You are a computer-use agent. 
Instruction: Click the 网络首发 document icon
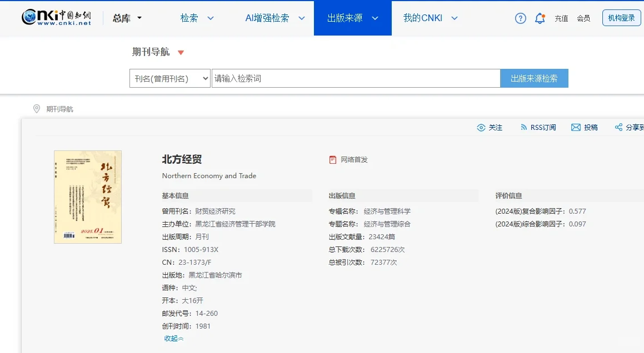[x=333, y=160]
